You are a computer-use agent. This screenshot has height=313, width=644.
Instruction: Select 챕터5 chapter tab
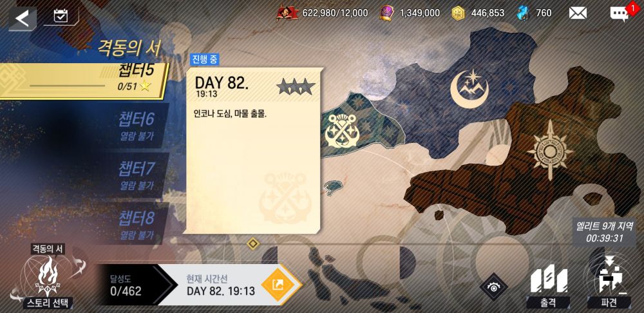(84, 81)
